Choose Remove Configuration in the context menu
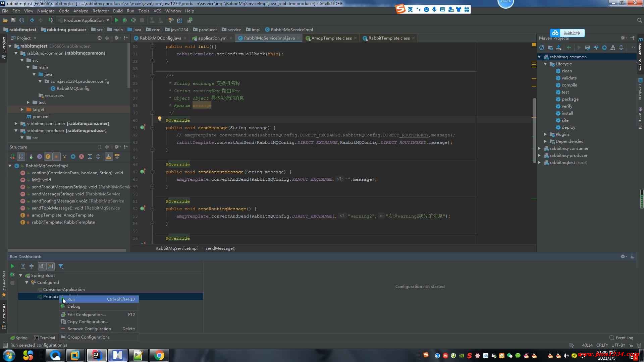 pos(99,328)
